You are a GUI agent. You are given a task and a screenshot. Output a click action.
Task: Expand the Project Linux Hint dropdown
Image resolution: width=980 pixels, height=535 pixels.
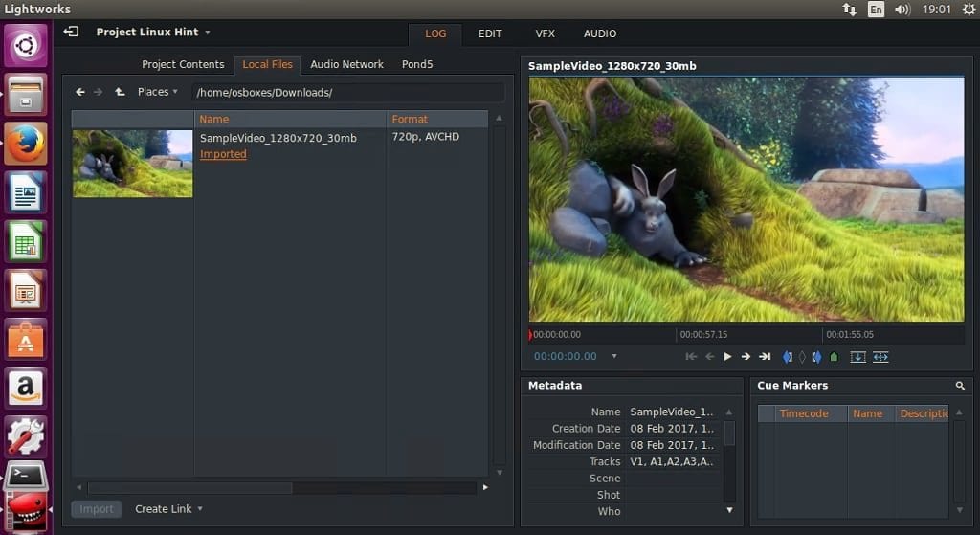pos(208,32)
